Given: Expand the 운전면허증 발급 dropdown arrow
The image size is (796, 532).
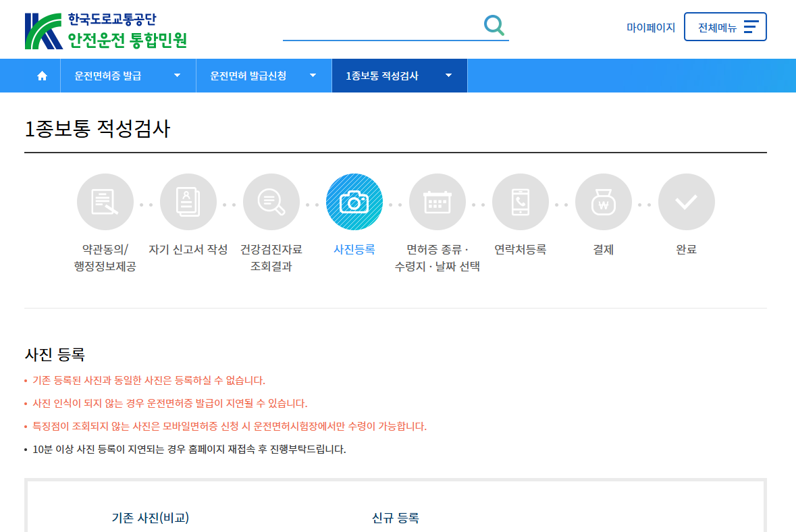Looking at the screenshot, I should (177, 76).
